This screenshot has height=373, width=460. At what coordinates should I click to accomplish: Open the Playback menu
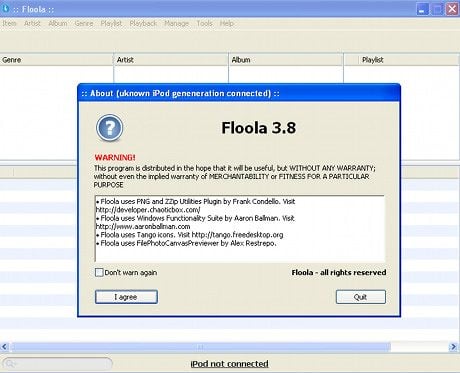coord(143,23)
